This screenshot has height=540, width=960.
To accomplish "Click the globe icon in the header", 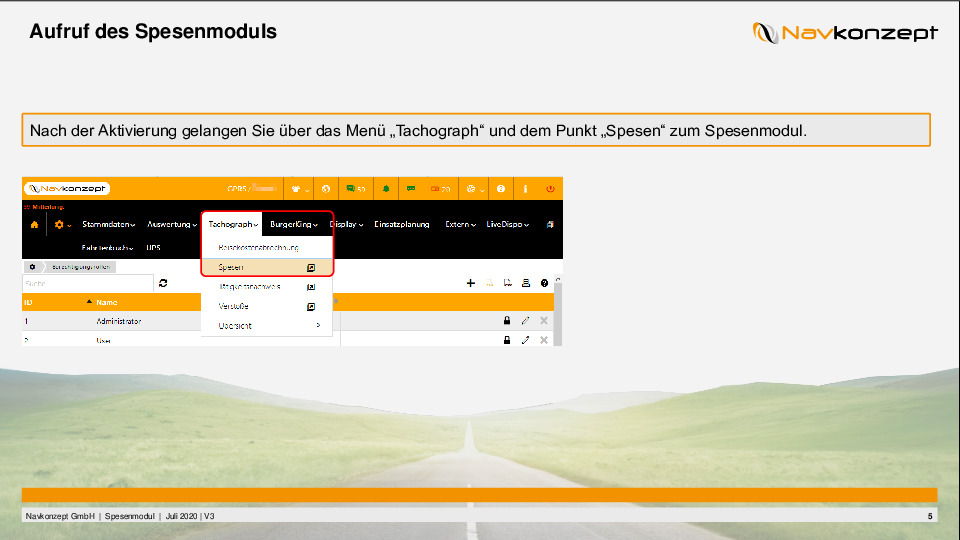I will click(x=326, y=189).
